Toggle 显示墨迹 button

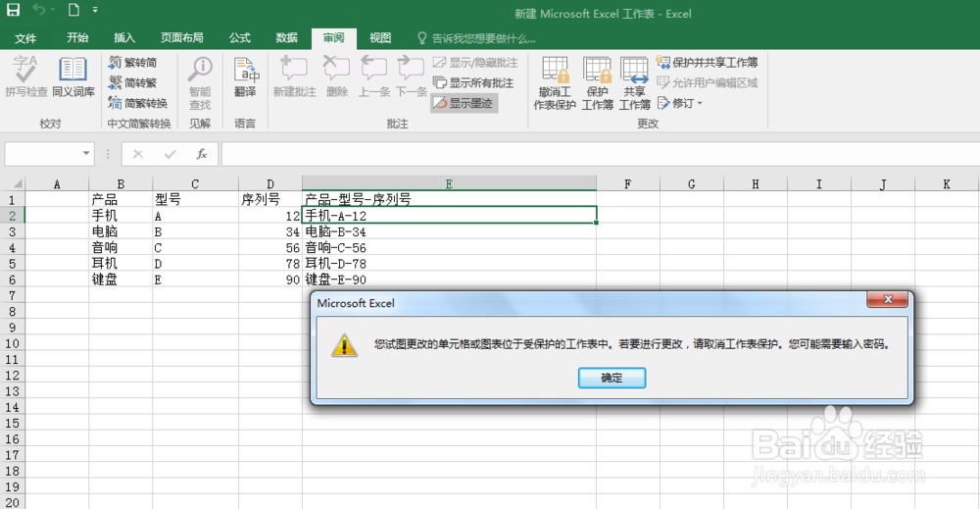click(x=464, y=103)
